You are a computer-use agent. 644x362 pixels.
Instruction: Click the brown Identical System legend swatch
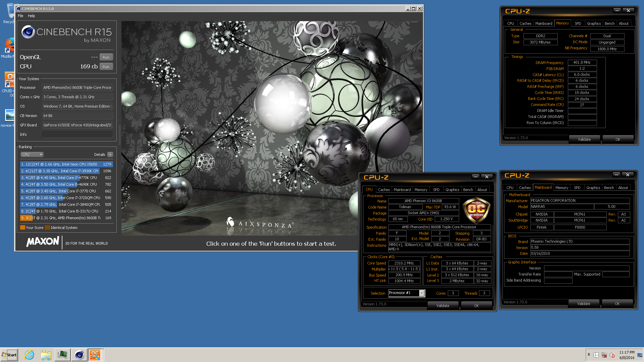click(47, 228)
